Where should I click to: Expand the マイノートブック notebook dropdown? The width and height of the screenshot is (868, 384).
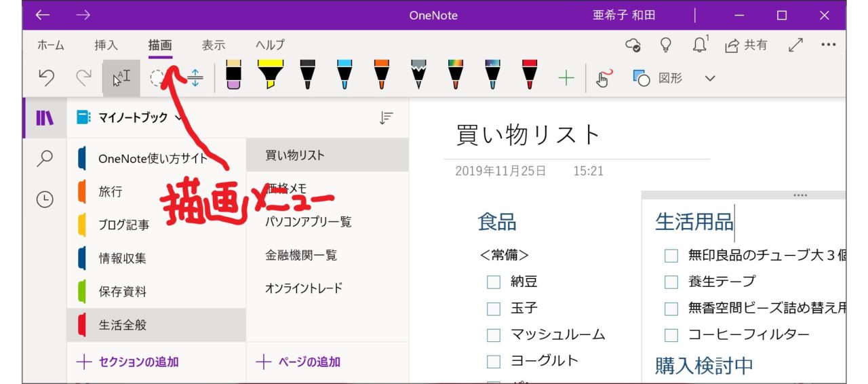[179, 117]
